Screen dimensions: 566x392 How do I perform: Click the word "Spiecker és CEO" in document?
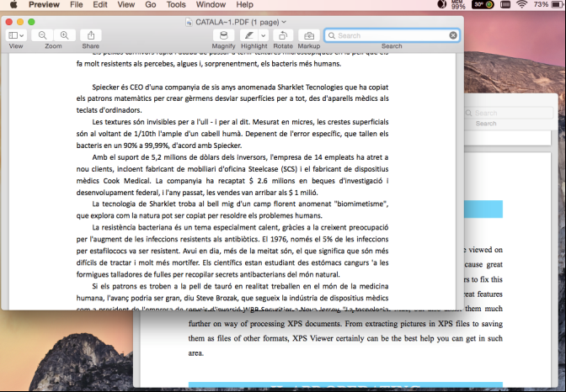pos(118,87)
